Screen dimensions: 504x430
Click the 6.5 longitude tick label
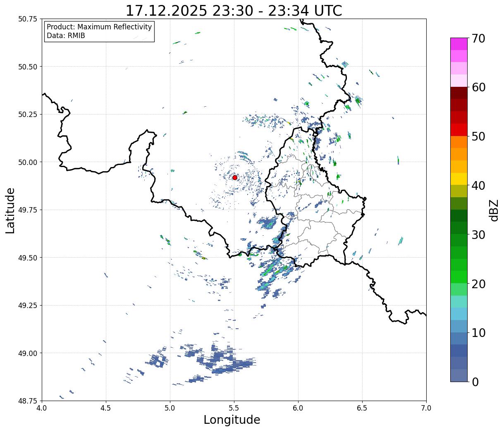(x=362, y=408)
